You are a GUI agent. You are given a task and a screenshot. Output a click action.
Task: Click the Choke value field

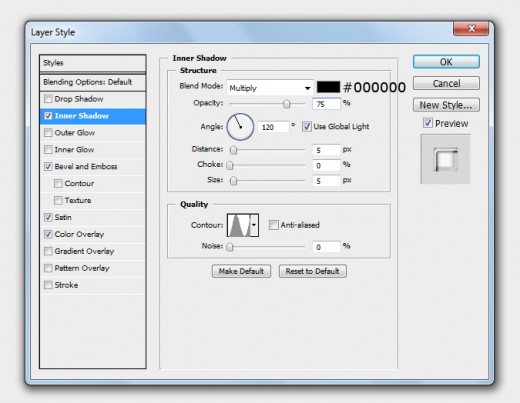point(326,165)
